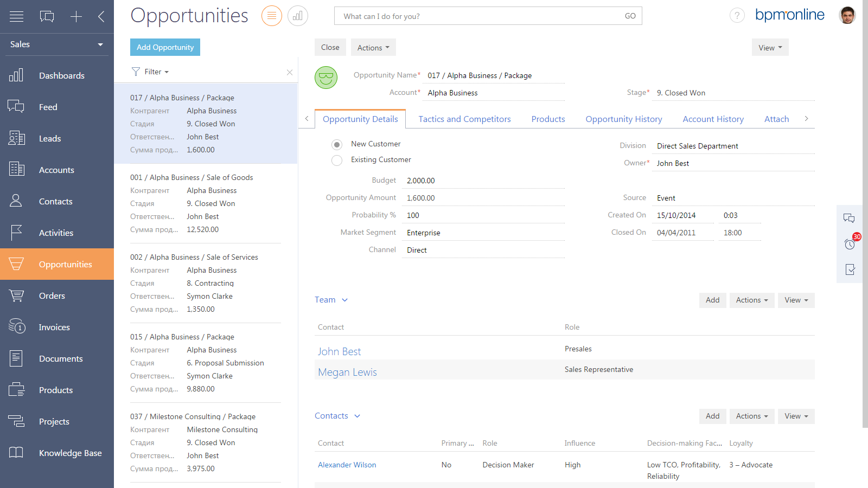Open Team section View dropdown
Image resolution: width=868 pixels, height=488 pixels.
(796, 300)
